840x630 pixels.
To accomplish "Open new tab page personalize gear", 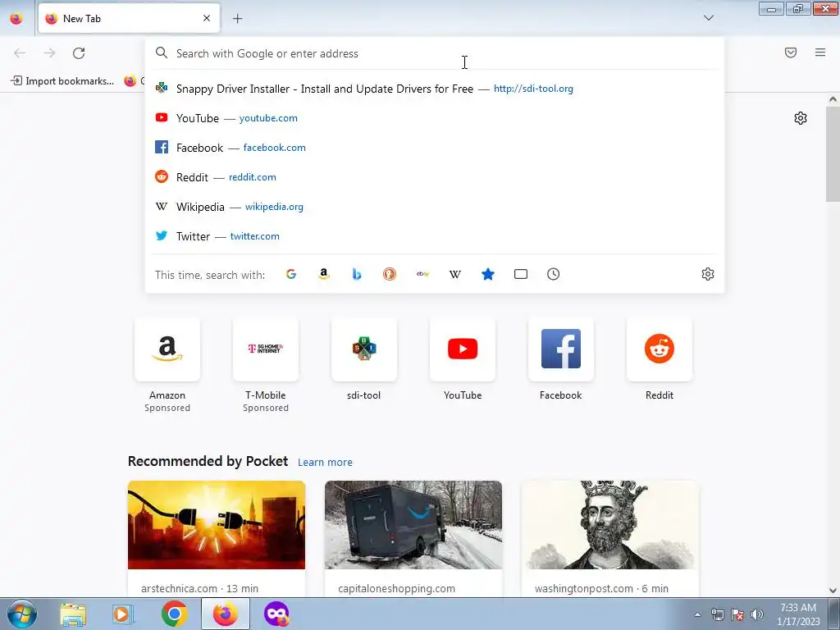I will [x=801, y=118].
